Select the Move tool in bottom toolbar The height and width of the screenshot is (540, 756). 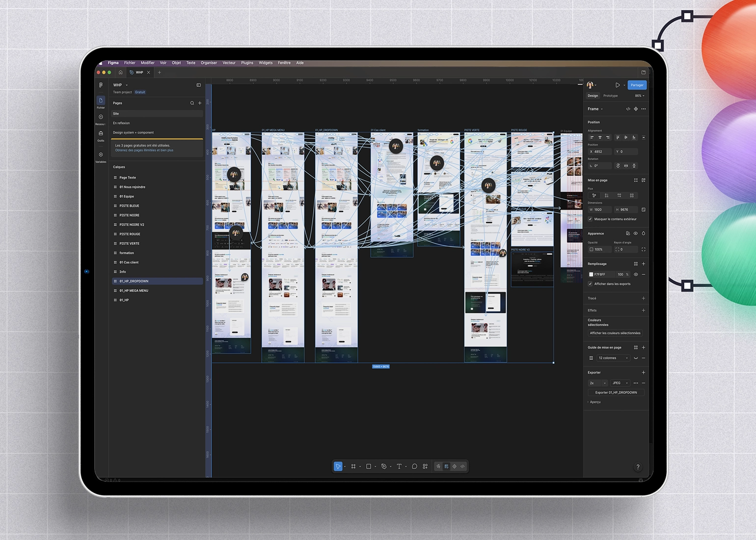pyautogui.click(x=338, y=466)
